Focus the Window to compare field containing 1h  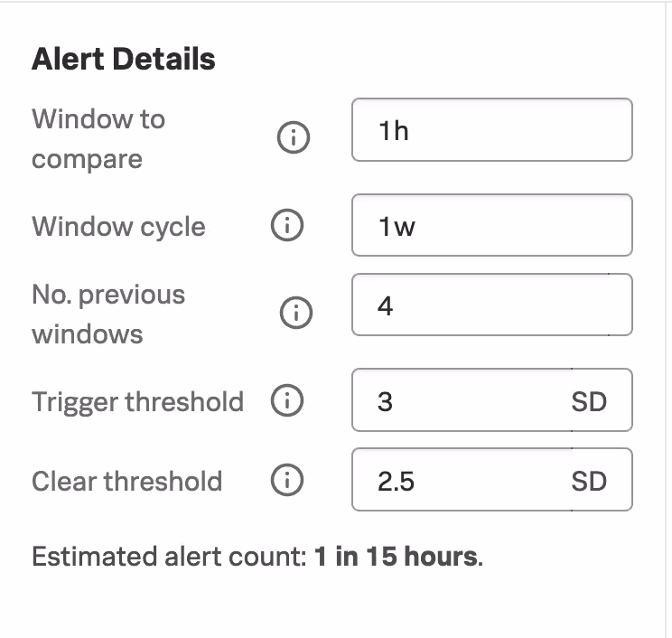[x=491, y=130]
